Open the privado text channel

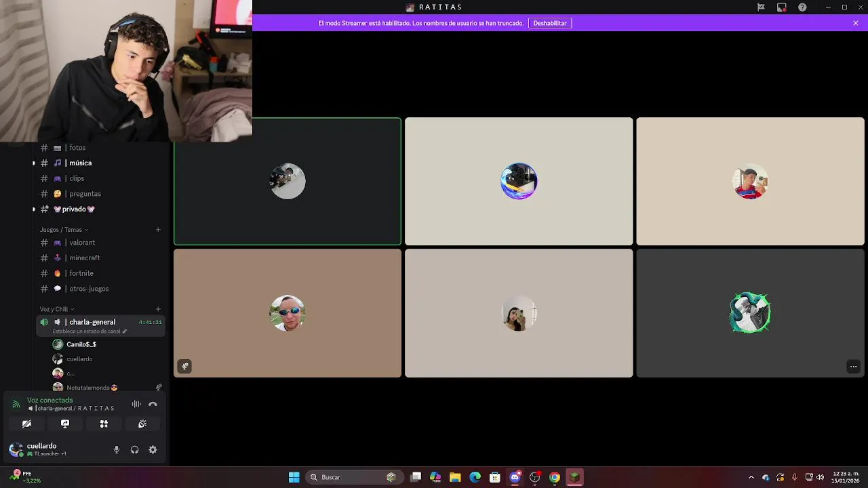(x=100, y=209)
